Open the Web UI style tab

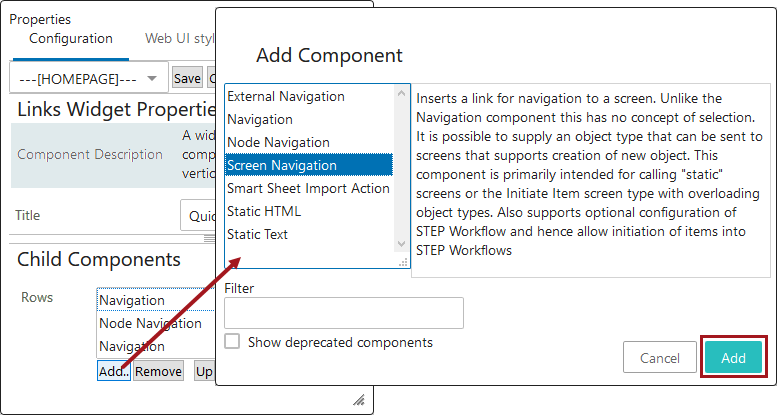pos(180,39)
